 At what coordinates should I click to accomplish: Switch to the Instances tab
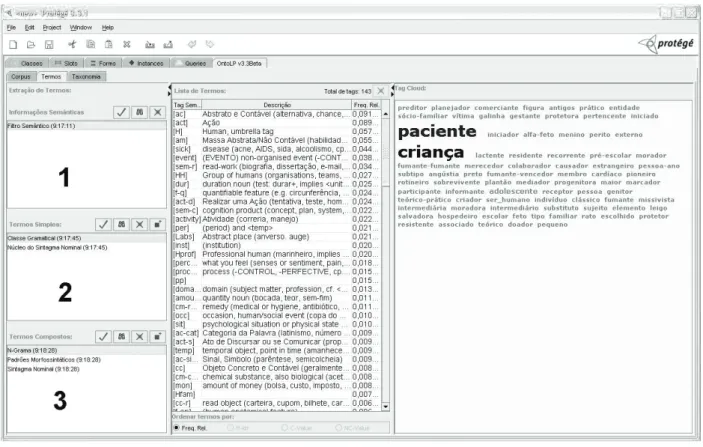pyautogui.click(x=146, y=63)
